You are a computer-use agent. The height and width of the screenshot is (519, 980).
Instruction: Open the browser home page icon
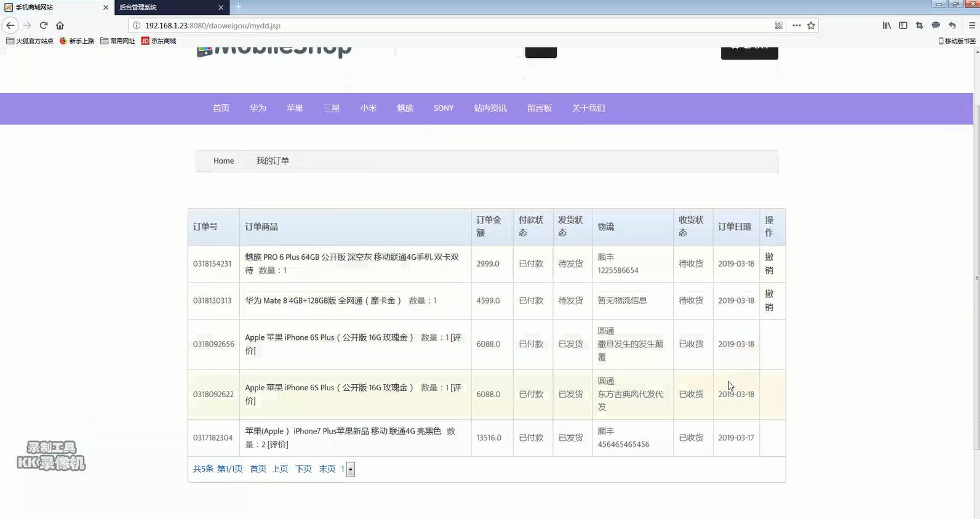tap(60, 25)
